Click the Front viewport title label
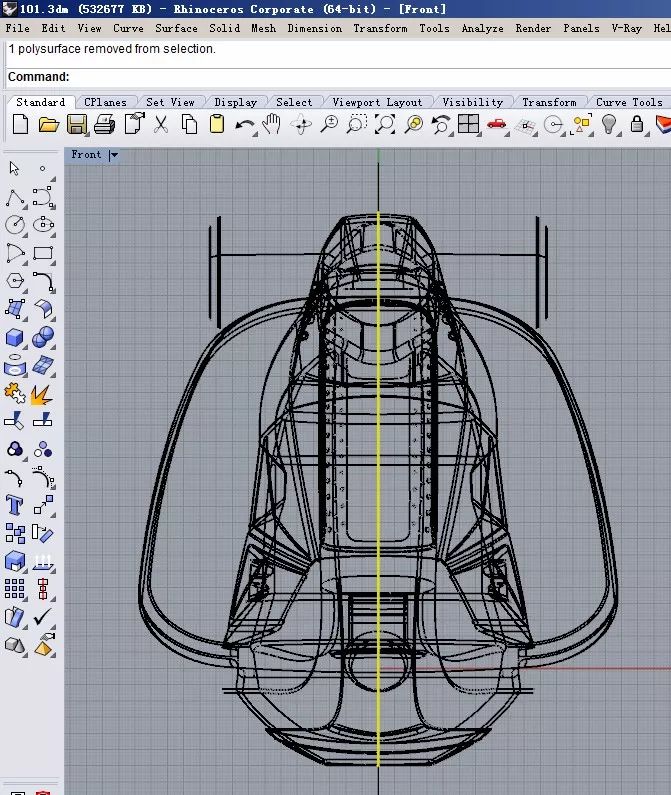 [x=86, y=155]
